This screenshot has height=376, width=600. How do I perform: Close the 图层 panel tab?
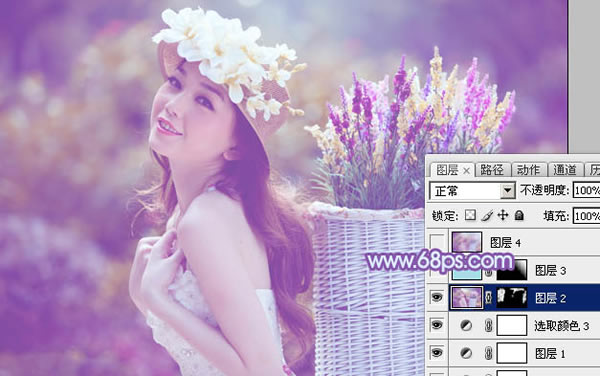(466, 171)
